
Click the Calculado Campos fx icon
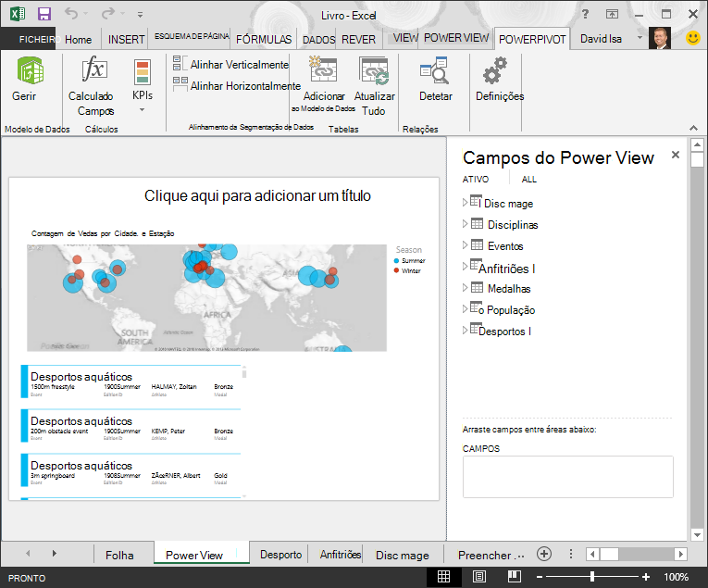point(93,69)
